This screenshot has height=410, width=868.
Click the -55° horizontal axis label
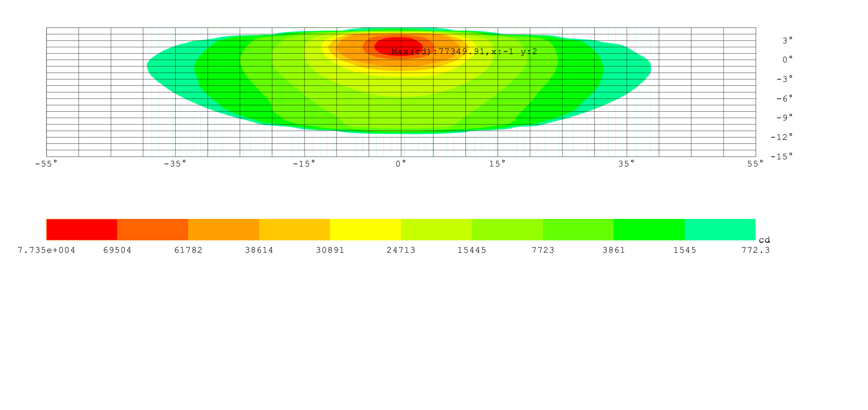(x=46, y=164)
